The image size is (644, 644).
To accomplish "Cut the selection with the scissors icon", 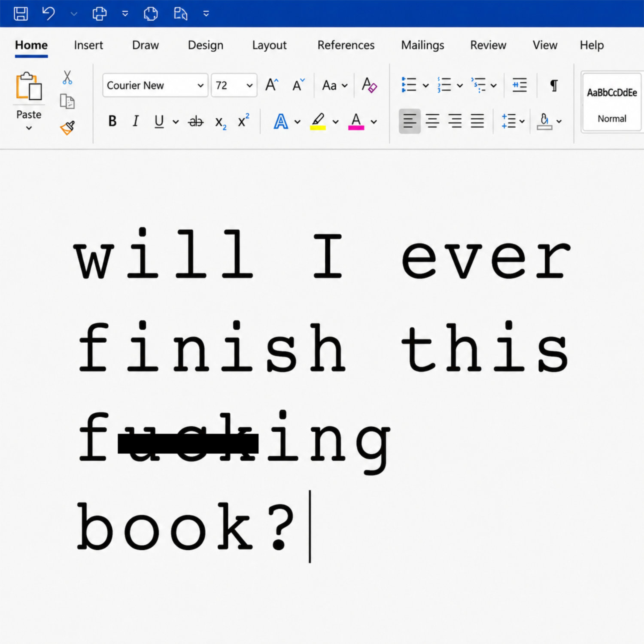I will [x=67, y=77].
